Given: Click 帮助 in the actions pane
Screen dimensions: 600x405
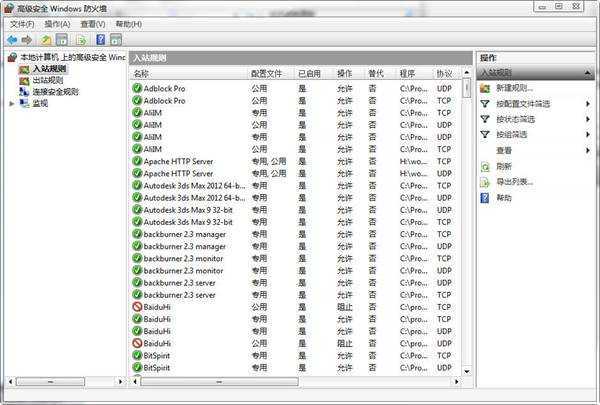Looking at the screenshot, I should [504, 198].
